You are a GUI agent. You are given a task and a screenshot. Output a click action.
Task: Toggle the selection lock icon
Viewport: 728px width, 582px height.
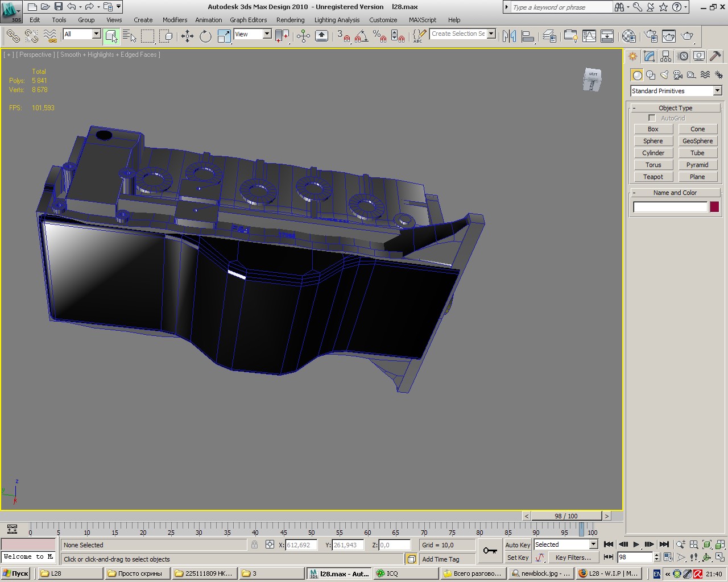254,544
